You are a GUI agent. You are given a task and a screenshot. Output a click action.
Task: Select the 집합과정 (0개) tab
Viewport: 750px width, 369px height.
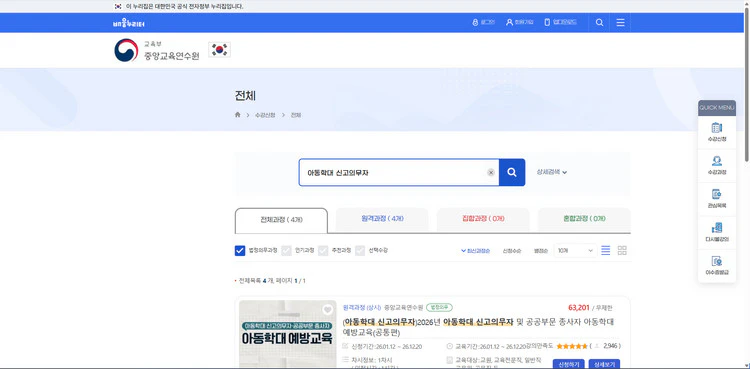[x=483, y=219]
